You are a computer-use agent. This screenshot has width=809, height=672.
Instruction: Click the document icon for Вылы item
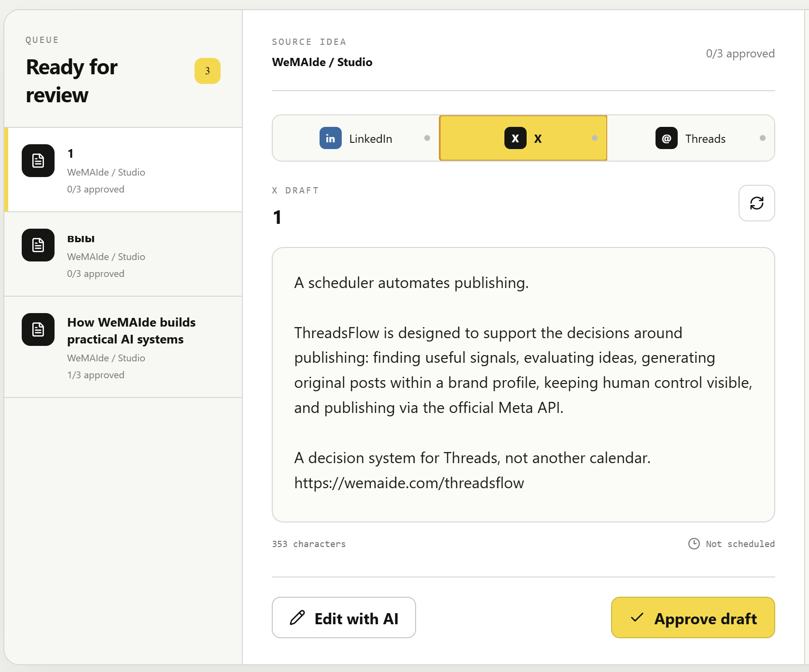click(38, 245)
